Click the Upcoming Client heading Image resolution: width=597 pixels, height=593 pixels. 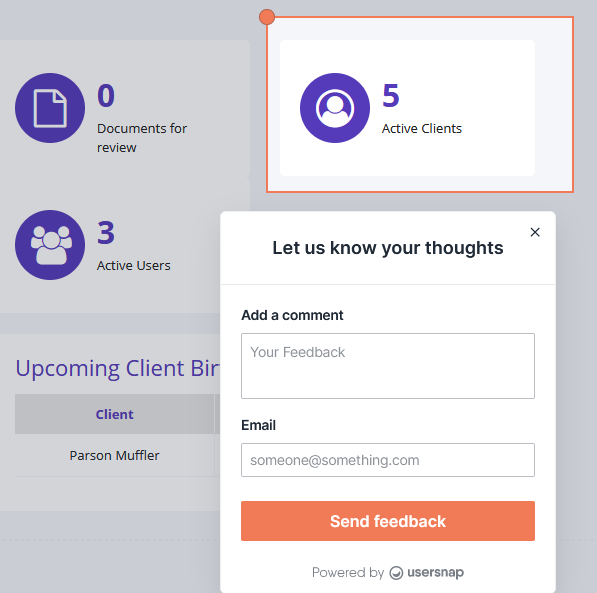point(118,368)
